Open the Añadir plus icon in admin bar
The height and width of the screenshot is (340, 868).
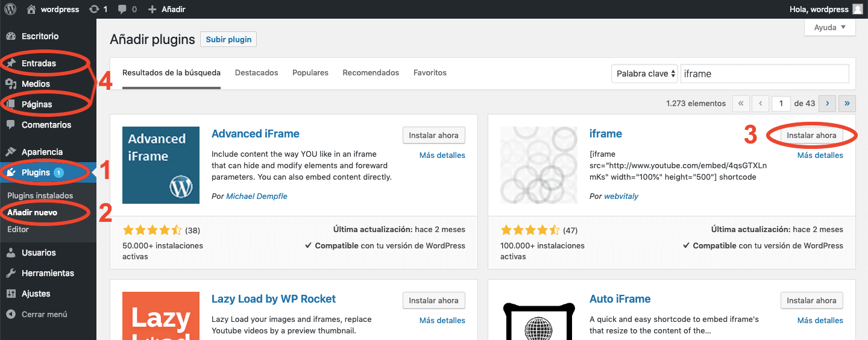(152, 10)
